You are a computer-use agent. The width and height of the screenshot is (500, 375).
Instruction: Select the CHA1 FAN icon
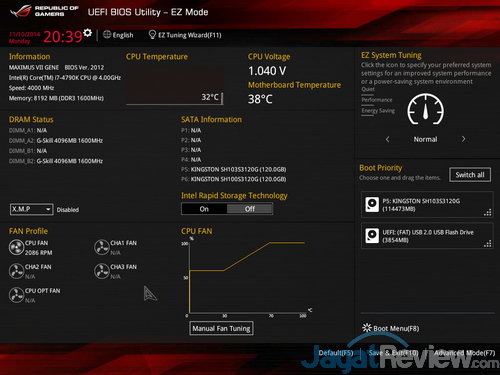coord(102,247)
